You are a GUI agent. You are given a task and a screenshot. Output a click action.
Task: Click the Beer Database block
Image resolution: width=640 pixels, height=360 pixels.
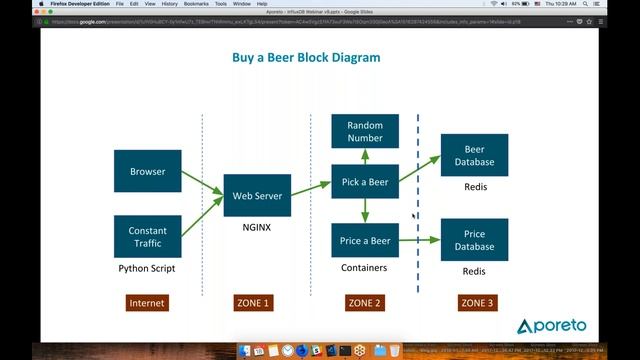474,155
